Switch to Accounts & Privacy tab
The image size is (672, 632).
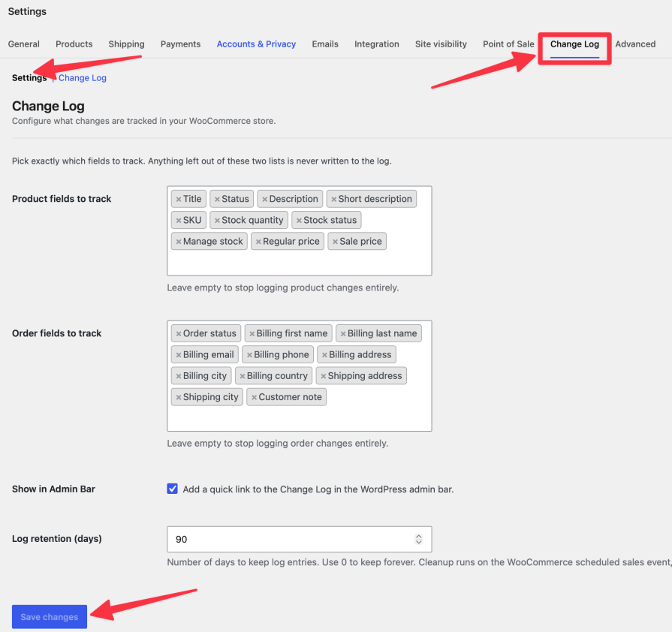tap(256, 44)
